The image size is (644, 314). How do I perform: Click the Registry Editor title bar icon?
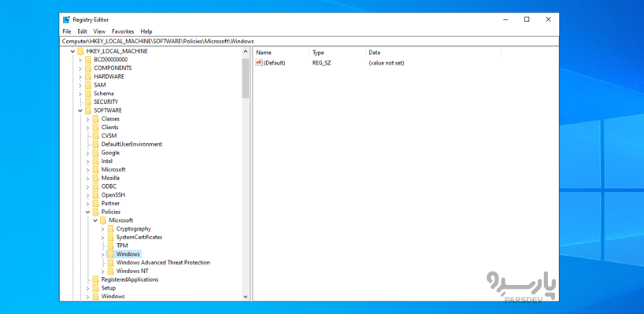click(66, 20)
